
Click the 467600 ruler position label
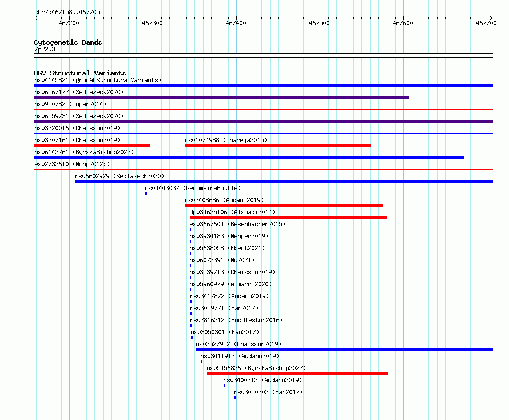pyautogui.click(x=403, y=23)
